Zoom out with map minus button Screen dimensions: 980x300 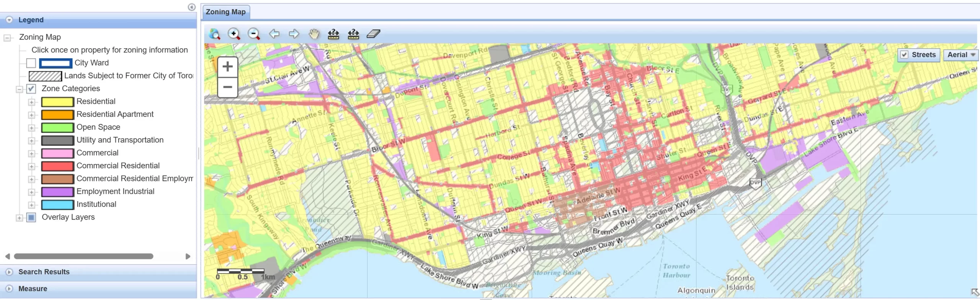pos(228,87)
